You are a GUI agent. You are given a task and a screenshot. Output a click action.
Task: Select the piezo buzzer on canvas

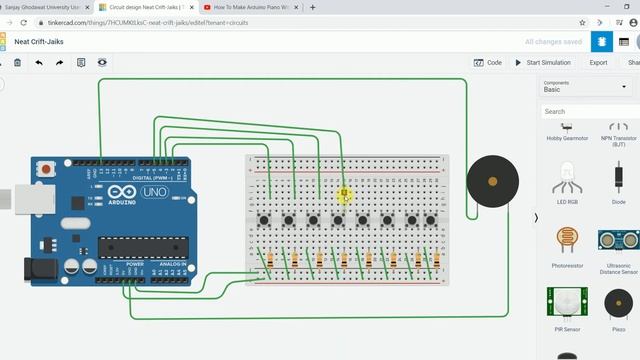[x=493, y=181]
